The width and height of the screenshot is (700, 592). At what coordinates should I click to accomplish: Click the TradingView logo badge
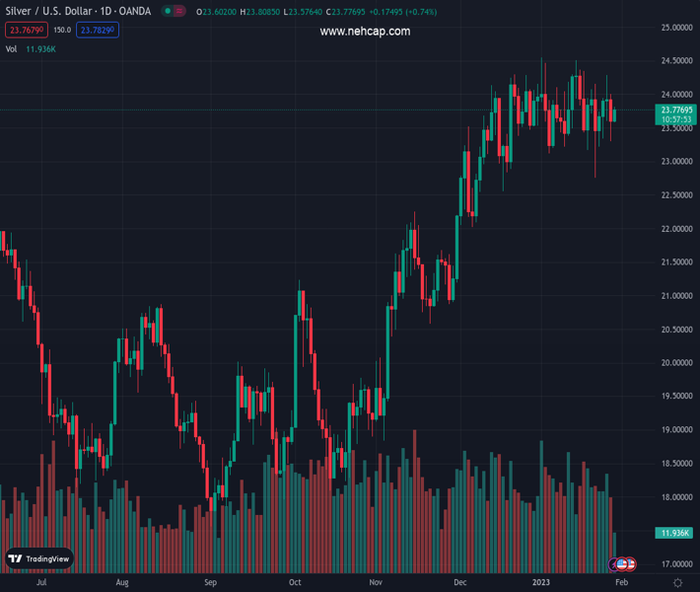coord(39,558)
